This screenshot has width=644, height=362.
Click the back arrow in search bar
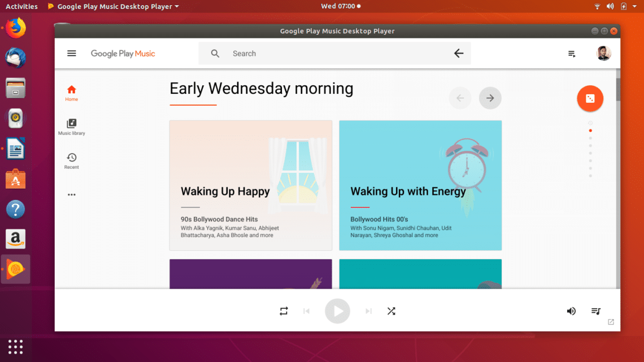coord(458,54)
